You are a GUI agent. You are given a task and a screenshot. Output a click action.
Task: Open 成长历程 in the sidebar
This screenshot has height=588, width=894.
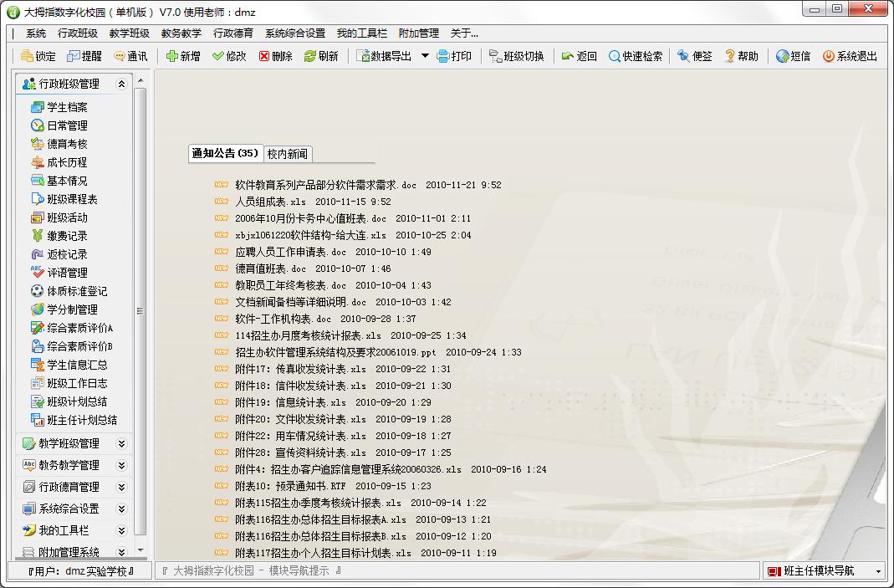pos(59,162)
